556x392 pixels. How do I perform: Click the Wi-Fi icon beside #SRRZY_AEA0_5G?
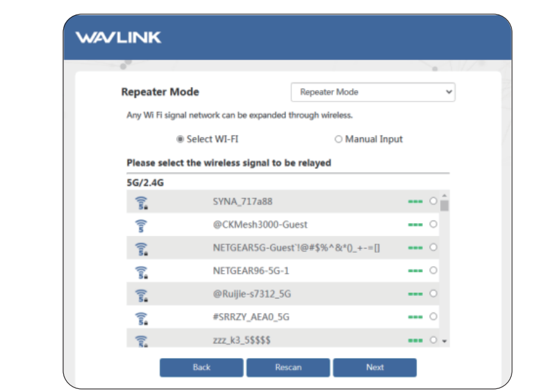tap(142, 318)
